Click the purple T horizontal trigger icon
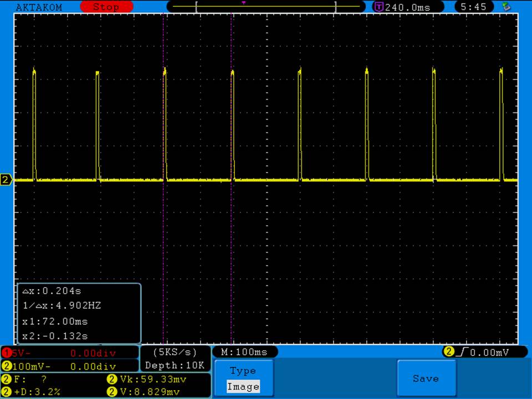The height and width of the screenshot is (399, 532). coord(378,7)
